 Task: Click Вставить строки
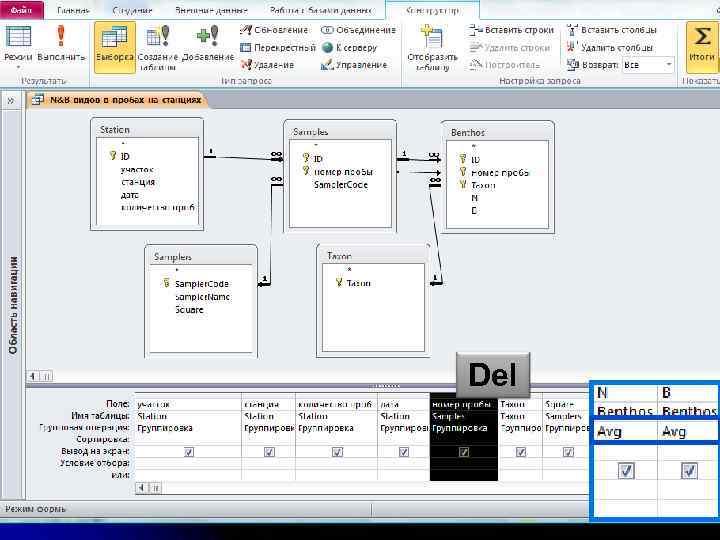(x=512, y=30)
